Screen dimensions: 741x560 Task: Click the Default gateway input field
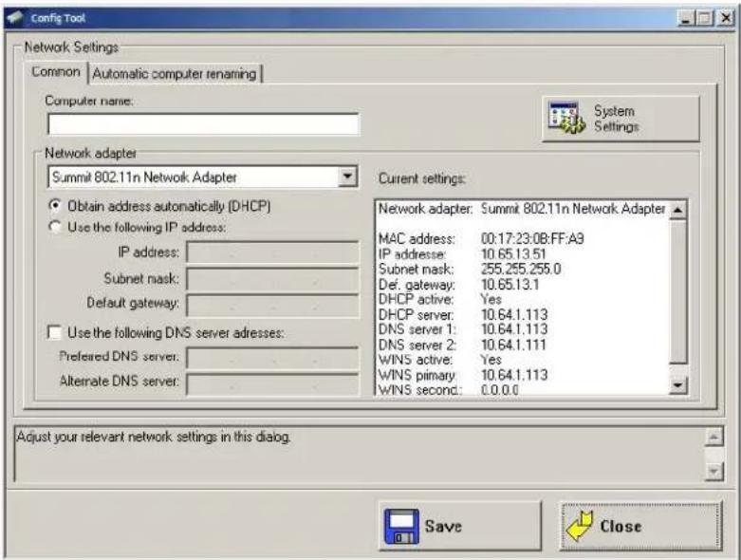pos(272,305)
